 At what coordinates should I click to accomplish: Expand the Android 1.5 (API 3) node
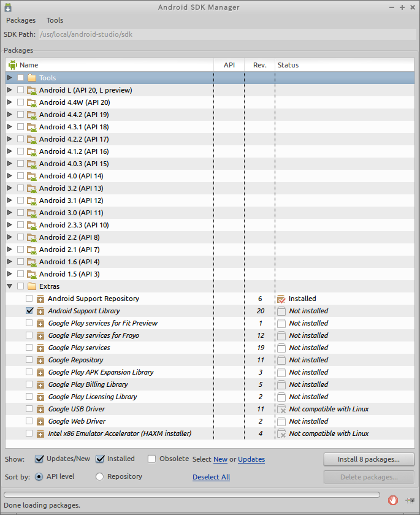pos(10,273)
